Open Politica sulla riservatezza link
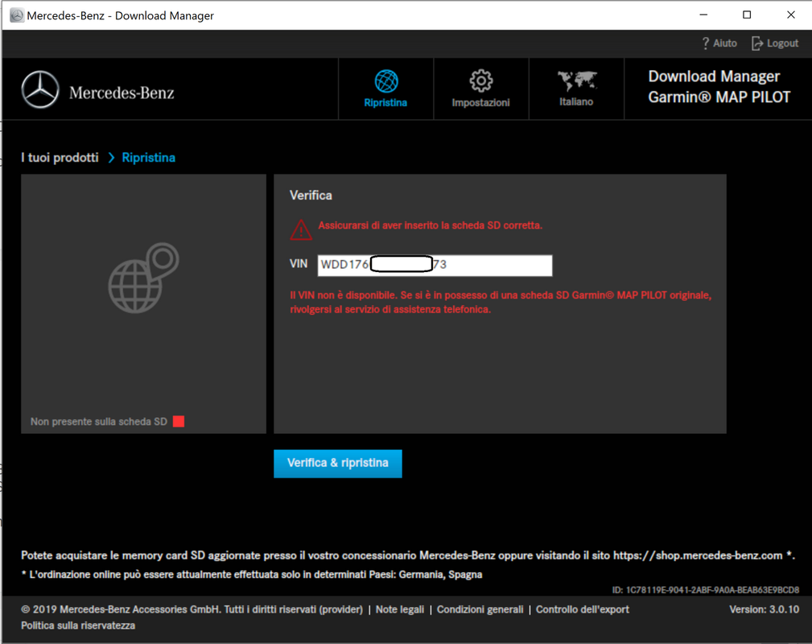The height and width of the screenshot is (644, 812). 78,625
